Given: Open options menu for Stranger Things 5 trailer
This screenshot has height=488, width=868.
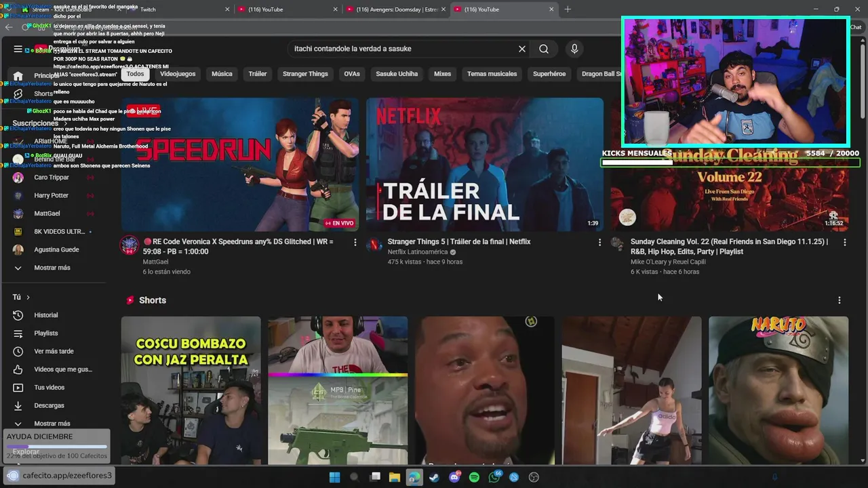Looking at the screenshot, I should [x=599, y=242].
